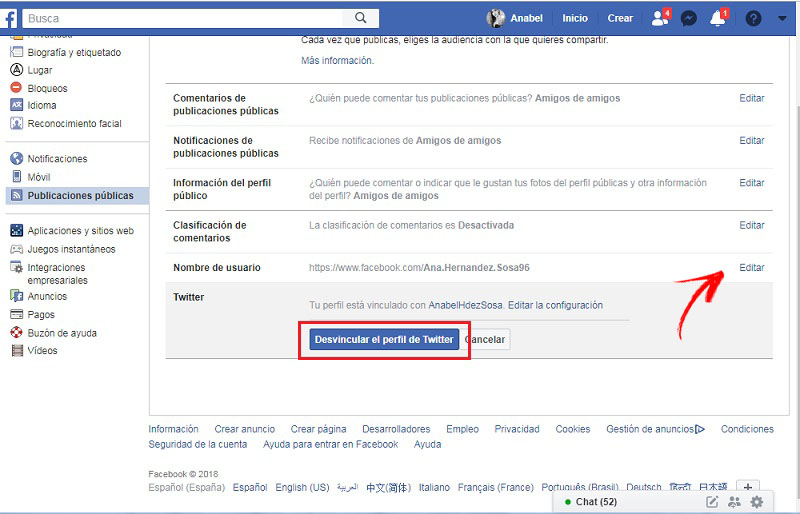Open Pagos settings section

coord(41,314)
